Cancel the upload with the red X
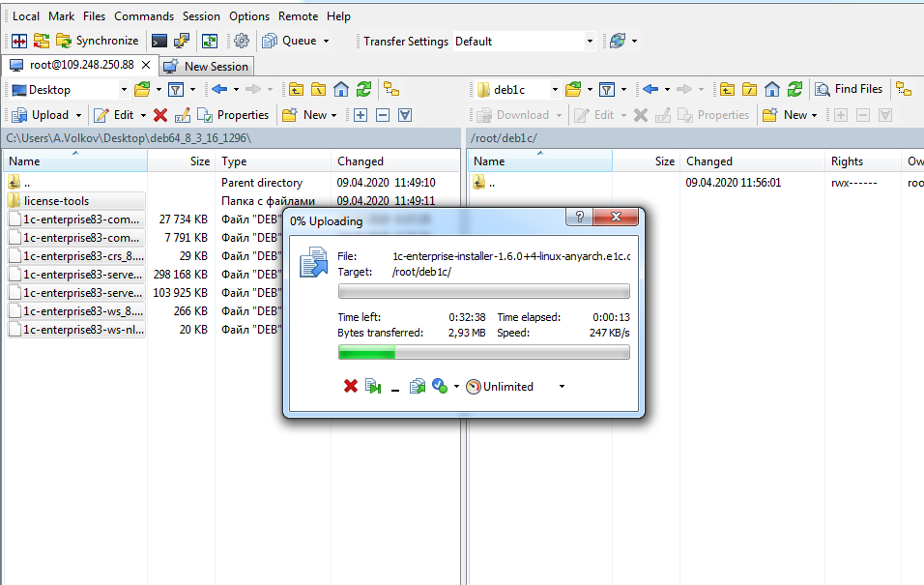Screen dimensions: 924x585 click(x=351, y=387)
